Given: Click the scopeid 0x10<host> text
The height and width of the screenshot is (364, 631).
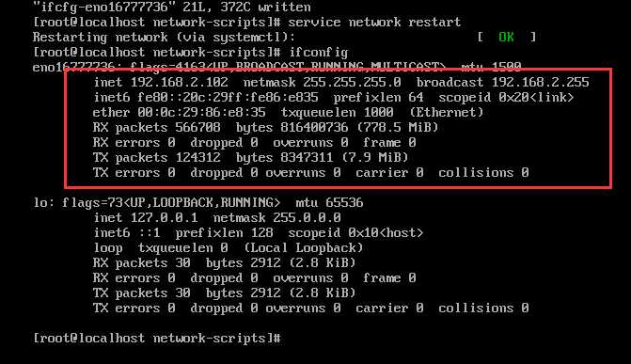Looking at the screenshot, I should 355,232.
